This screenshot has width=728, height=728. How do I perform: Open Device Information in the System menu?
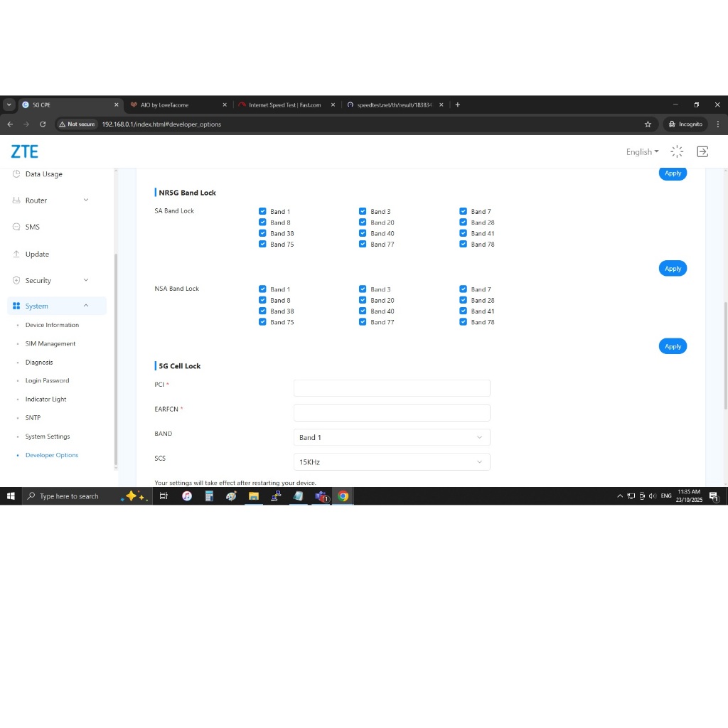coord(52,325)
